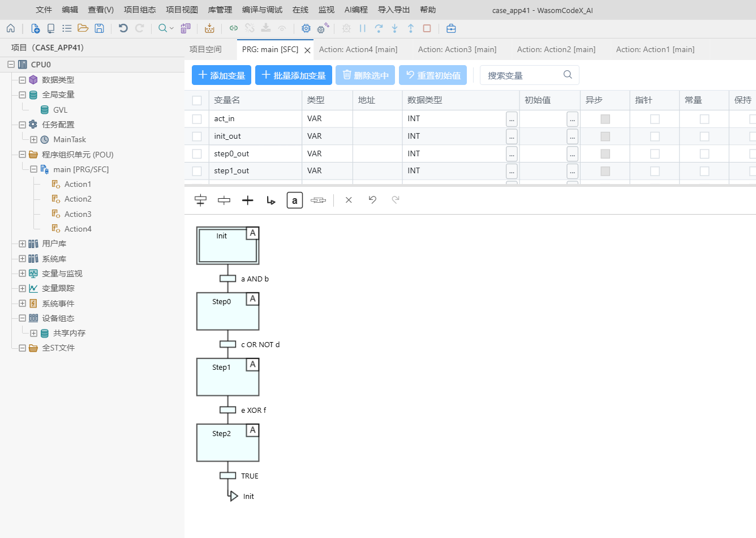Toggle the constant checkbox for init_out

pos(705,136)
